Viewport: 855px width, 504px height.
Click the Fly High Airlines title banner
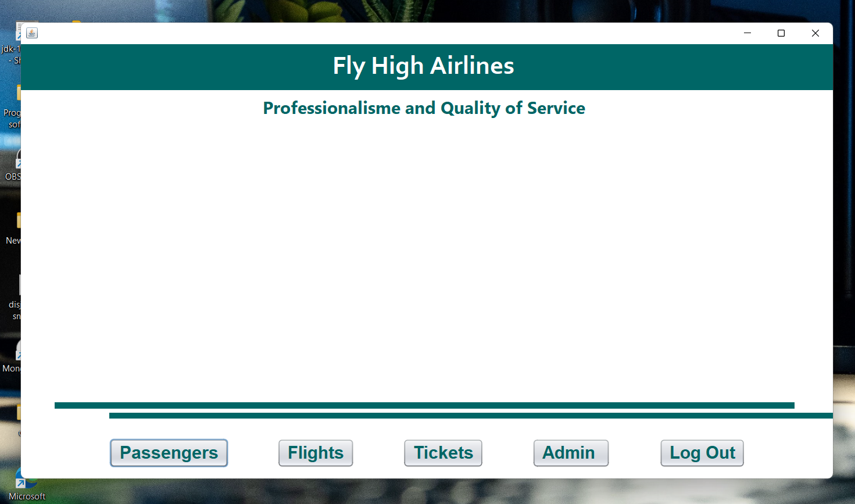click(x=423, y=66)
